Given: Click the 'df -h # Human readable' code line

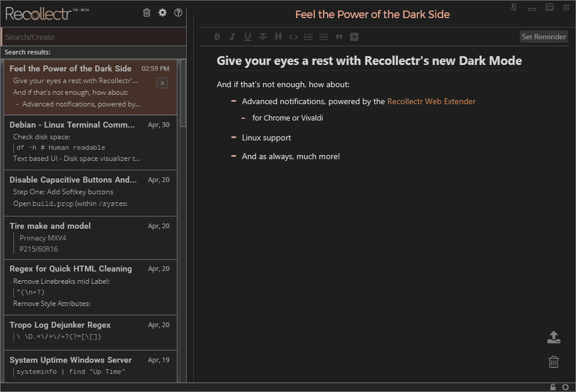Looking at the screenshot, I should [x=61, y=147].
